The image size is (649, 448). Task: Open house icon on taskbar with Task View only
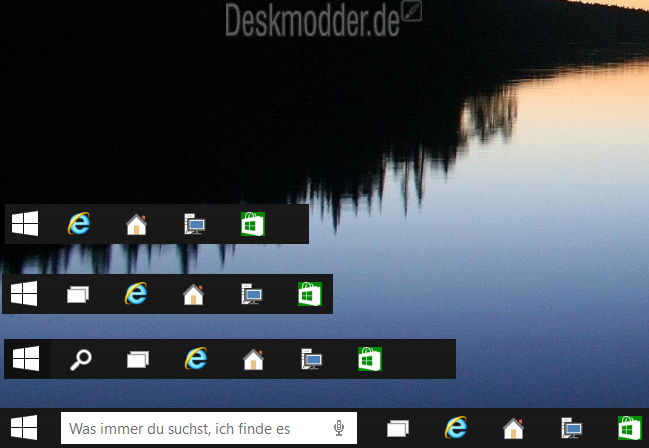pyautogui.click(x=194, y=294)
